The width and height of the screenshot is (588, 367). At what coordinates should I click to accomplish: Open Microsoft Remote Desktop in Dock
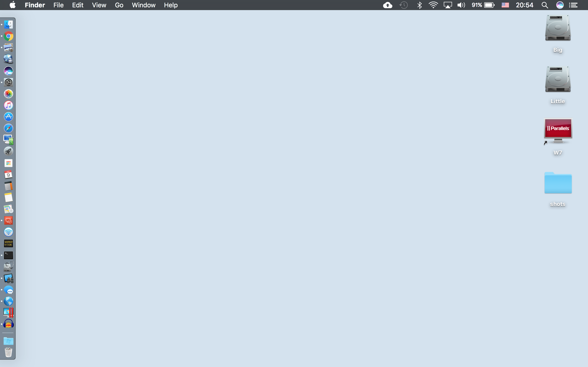(x=8, y=220)
